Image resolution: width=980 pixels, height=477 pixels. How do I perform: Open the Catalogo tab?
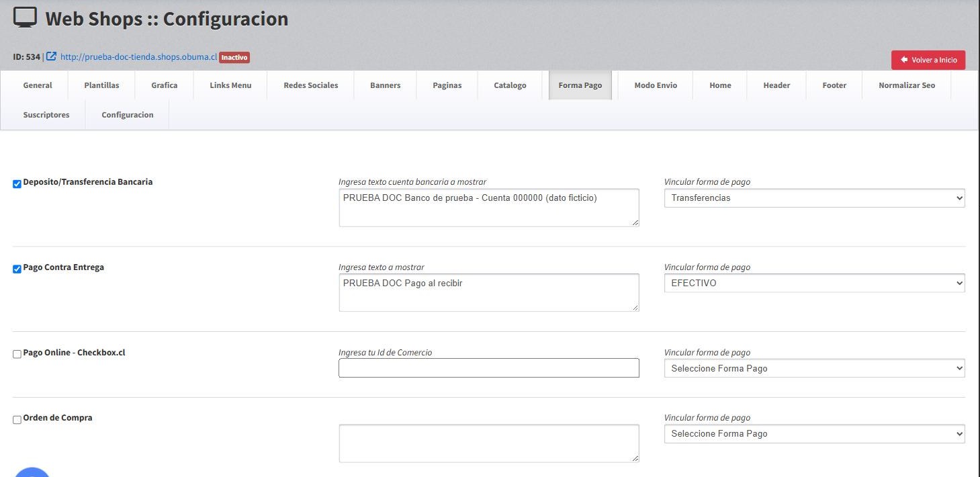coord(510,85)
